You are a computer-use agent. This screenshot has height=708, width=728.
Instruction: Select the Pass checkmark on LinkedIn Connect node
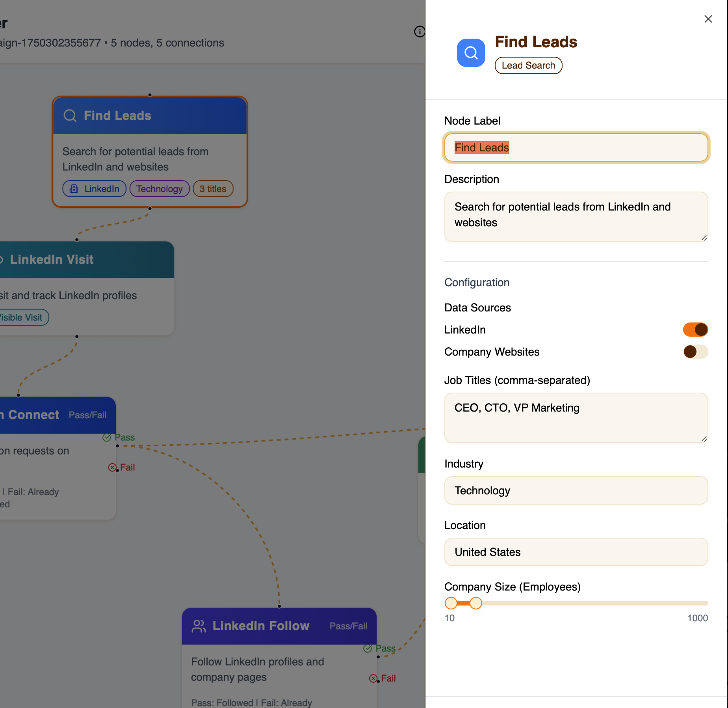(106, 437)
